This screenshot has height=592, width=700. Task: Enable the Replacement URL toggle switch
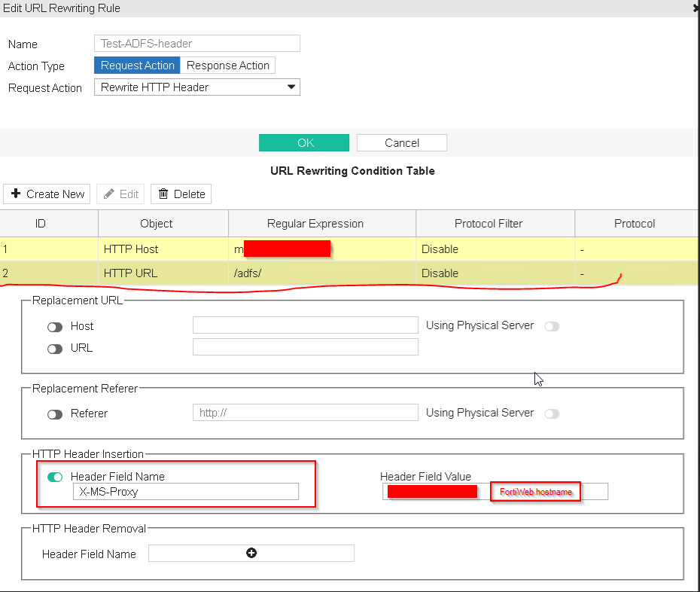tap(55, 349)
